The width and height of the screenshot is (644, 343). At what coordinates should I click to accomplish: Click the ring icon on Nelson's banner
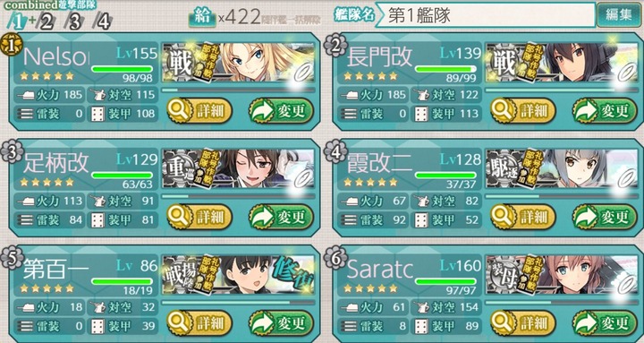[x=304, y=73]
